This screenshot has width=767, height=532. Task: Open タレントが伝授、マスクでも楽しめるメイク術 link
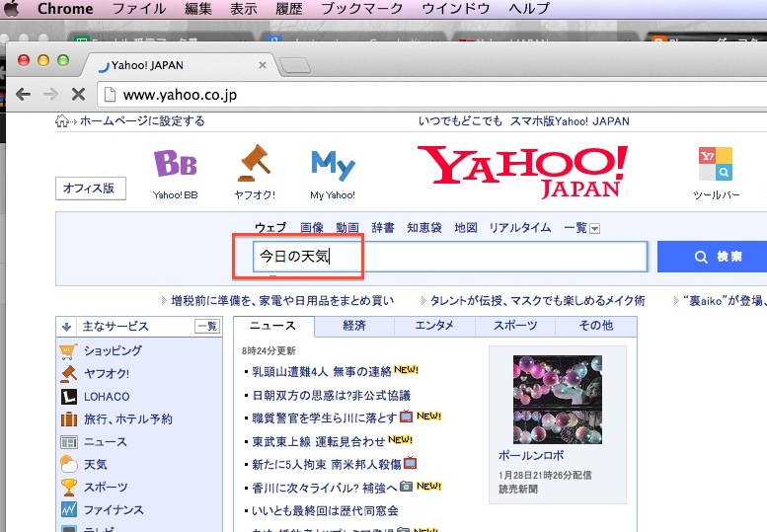(537, 301)
